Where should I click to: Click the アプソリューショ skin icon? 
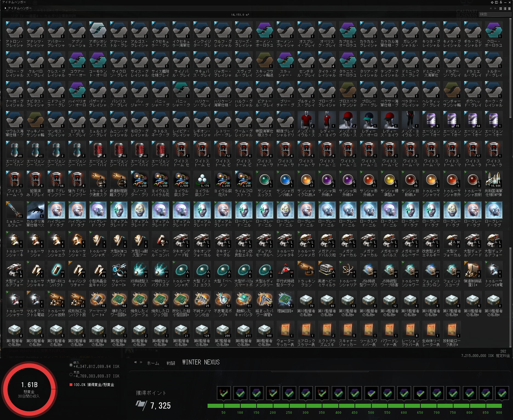point(77,30)
